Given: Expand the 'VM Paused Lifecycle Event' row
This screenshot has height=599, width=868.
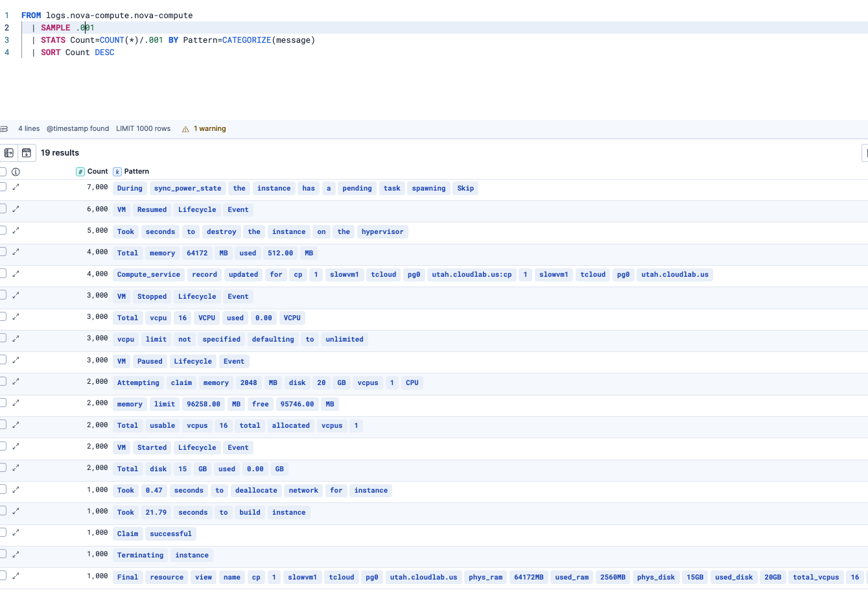Looking at the screenshot, I should 16,360.
